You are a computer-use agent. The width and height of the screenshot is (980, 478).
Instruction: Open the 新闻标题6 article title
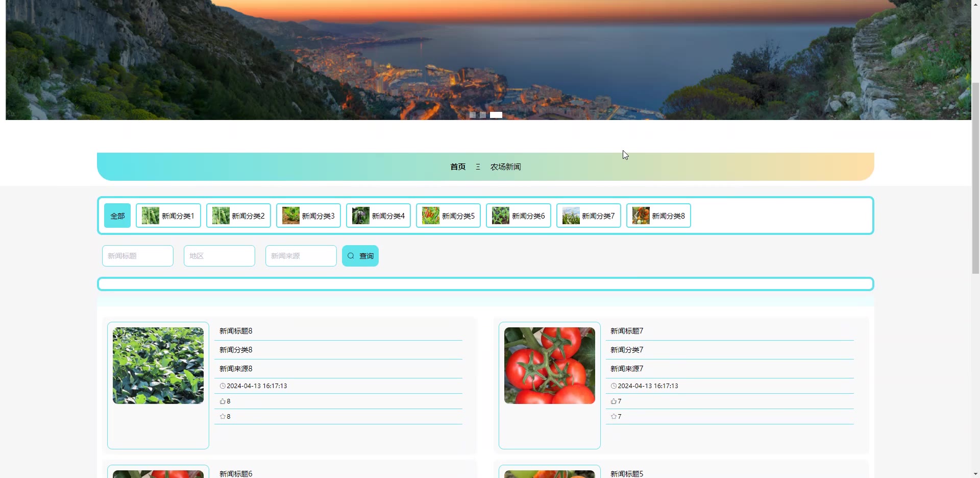pyautogui.click(x=236, y=474)
